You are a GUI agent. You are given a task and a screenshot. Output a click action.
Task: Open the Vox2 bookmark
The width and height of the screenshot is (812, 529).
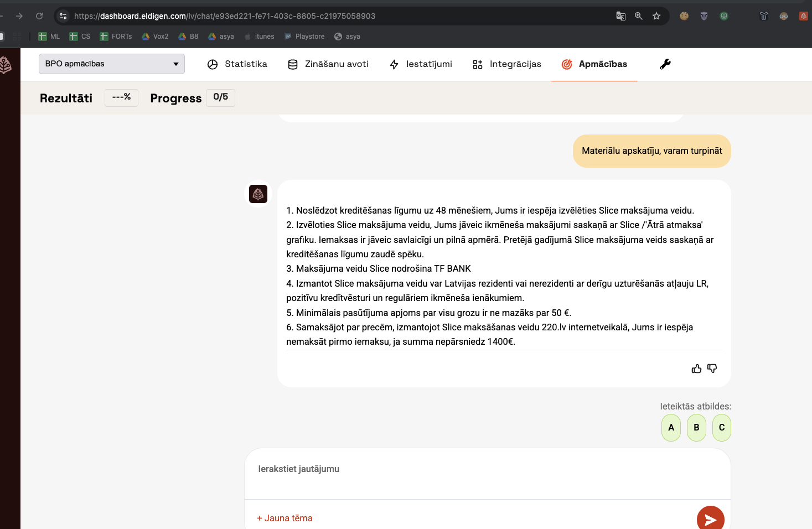[x=155, y=37]
